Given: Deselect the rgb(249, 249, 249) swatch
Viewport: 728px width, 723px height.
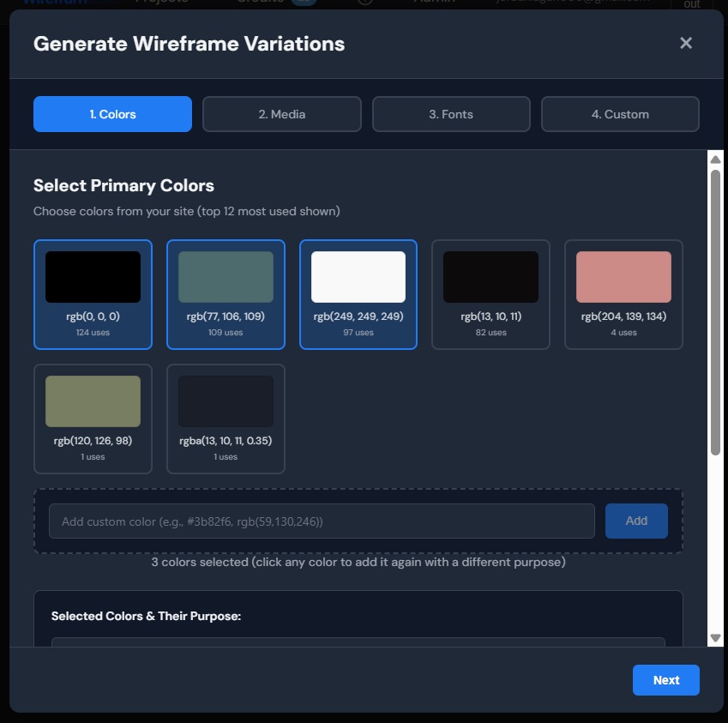Looking at the screenshot, I should 358,294.
